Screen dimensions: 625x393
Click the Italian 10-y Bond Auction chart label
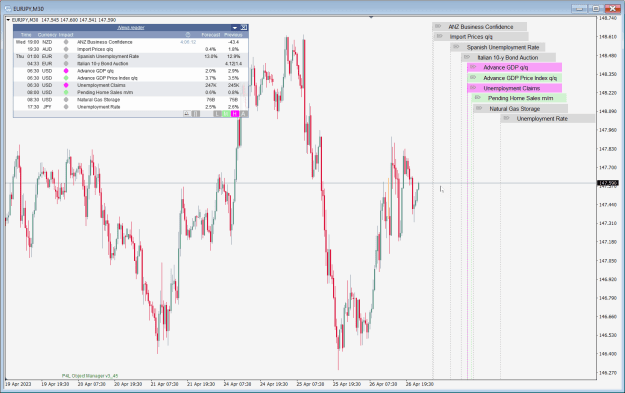[x=508, y=57]
